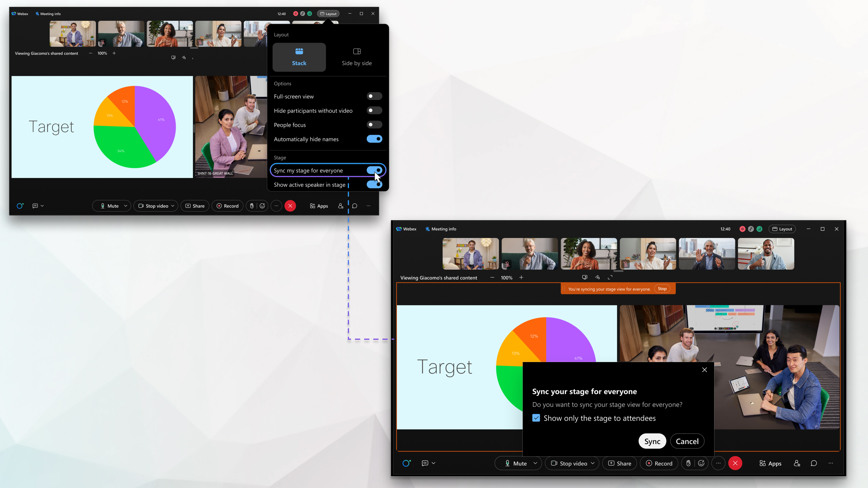Adjust zoom level percentage field
Image resolution: width=868 pixels, height=488 pixels.
pos(102,53)
